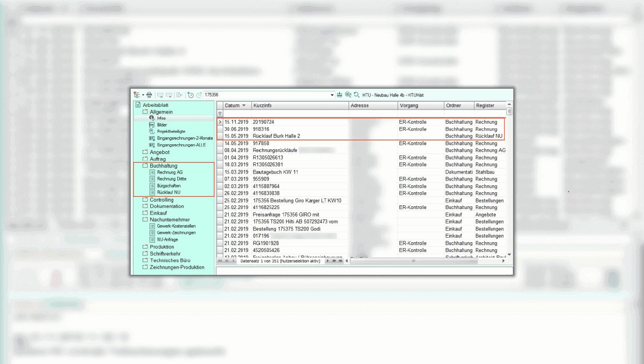Select row Rücklauf Burk Halle 2
Image resolution: width=644 pixels, height=364 pixels.
pos(276,136)
